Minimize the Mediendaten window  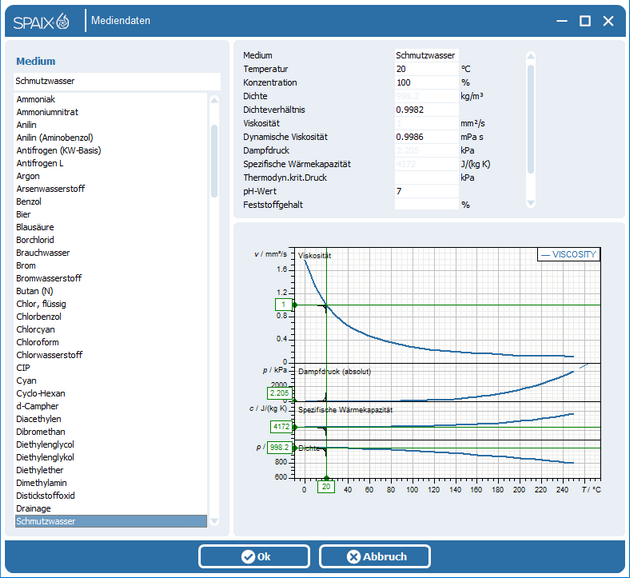point(562,21)
